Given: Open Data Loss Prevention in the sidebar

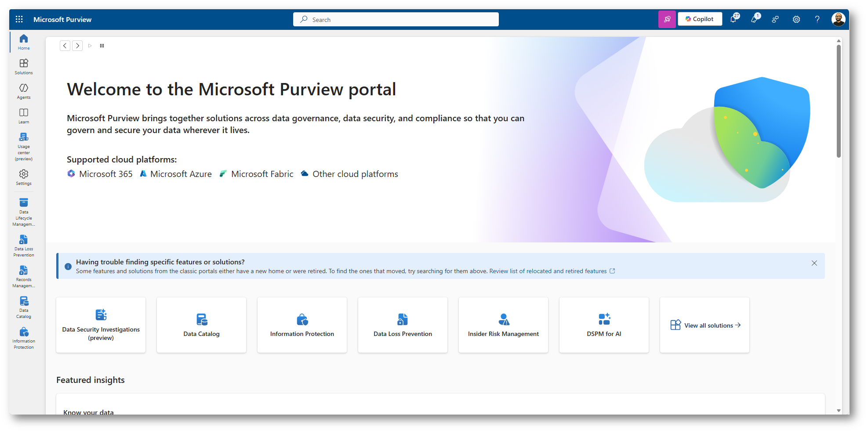Looking at the screenshot, I should 24,246.
